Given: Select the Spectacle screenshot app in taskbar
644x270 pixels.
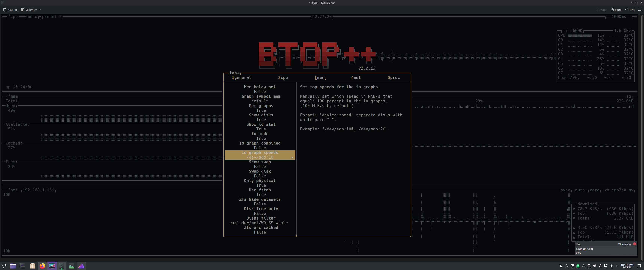Looking at the screenshot, I should click(52, 266).
